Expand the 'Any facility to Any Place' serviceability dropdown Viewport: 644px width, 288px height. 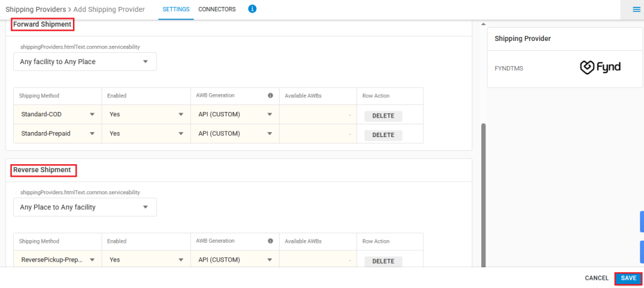click(x=85, y=62)
